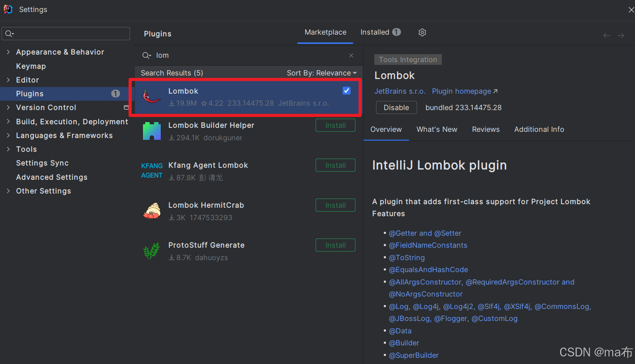635x364 pixels.
Task: Open the Reviews tab
Action: 486,129
